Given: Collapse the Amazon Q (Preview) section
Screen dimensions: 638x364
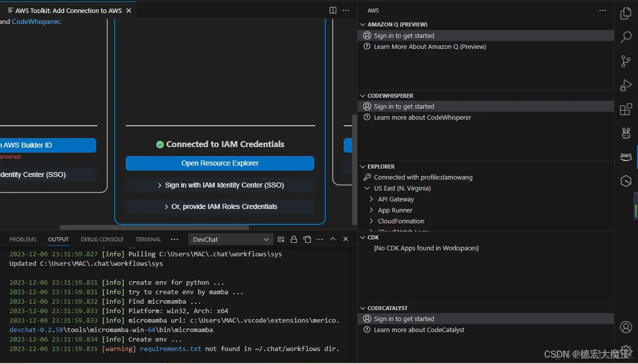Looking at the screenshot, I should (x=363, y=24).
